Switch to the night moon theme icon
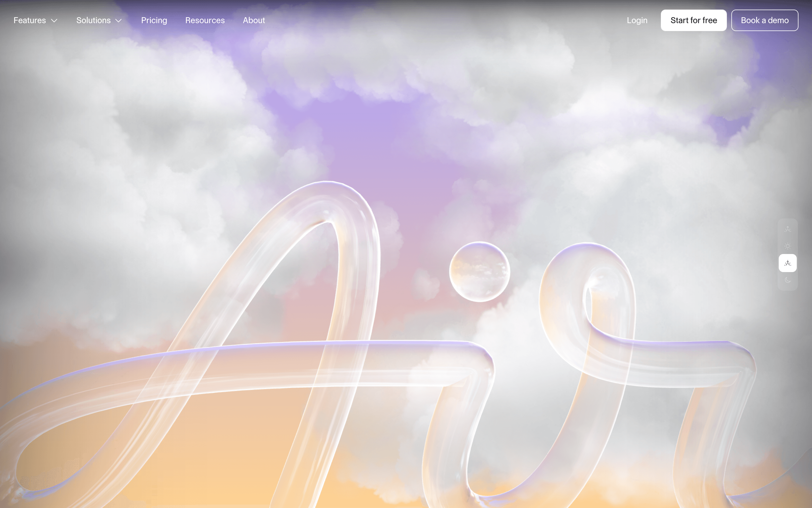Image resolution: width=812 pixels, height=508 pixels. pos(787,280)
